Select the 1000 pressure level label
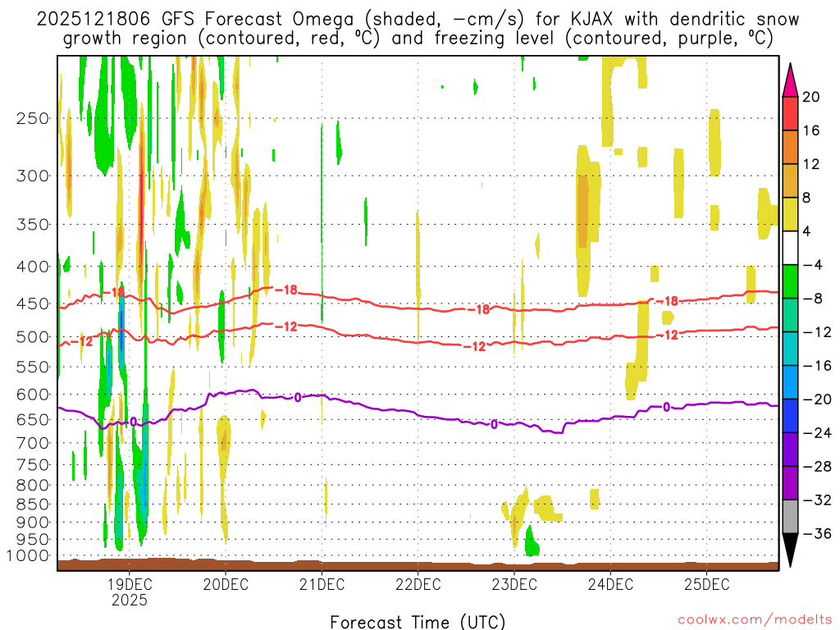This screenshot has height=630, width=840. pos(30,555)
